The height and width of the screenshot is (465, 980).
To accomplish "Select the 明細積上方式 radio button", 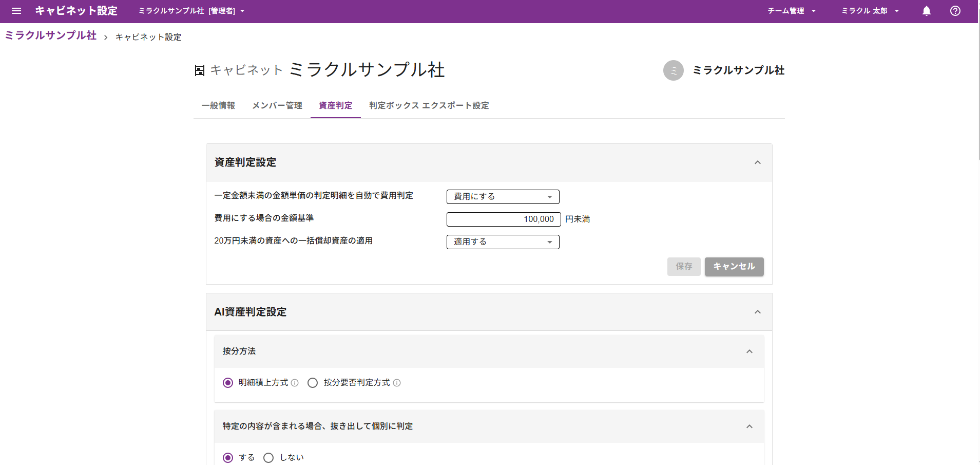I will [x=228, y=383].
